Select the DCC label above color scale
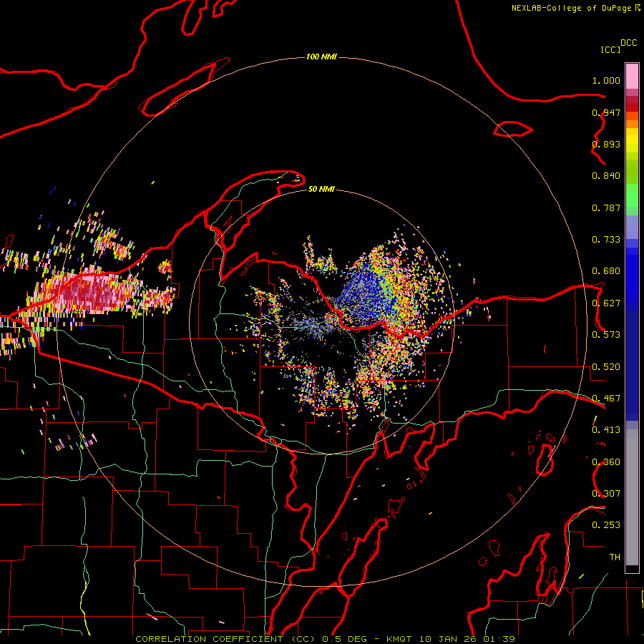This screenshot has width=644, height=644. pos(628,43)
